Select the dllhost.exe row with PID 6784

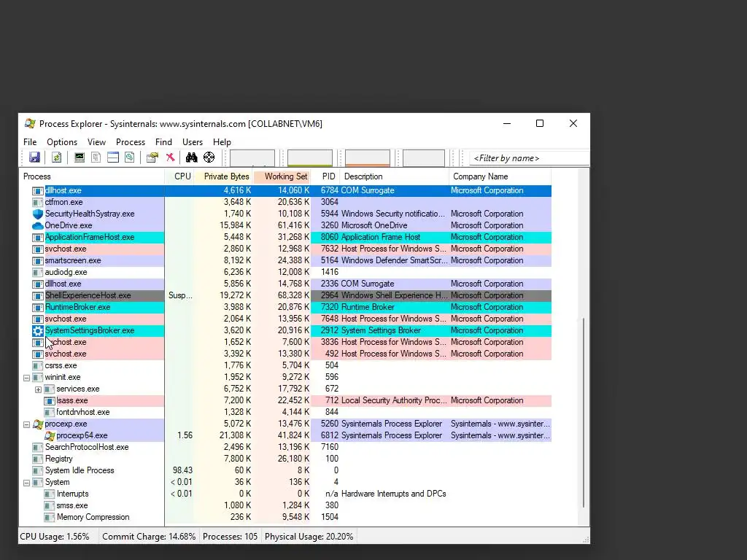[x=285, y=190]
